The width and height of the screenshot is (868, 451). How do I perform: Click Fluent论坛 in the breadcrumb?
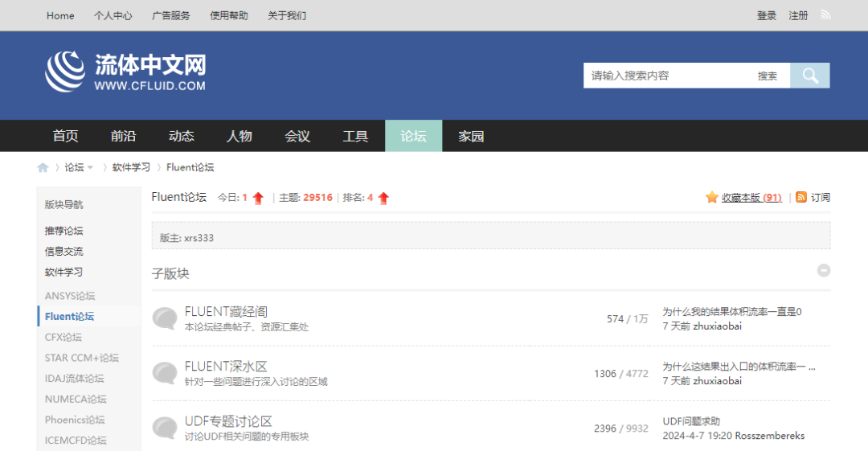[190, 167]
